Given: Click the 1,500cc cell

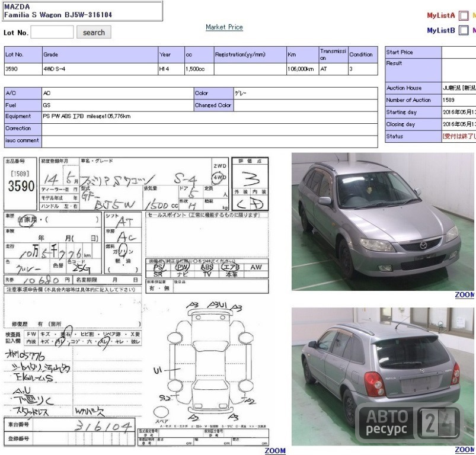Looking at the screenshot, I should (199, 69).
